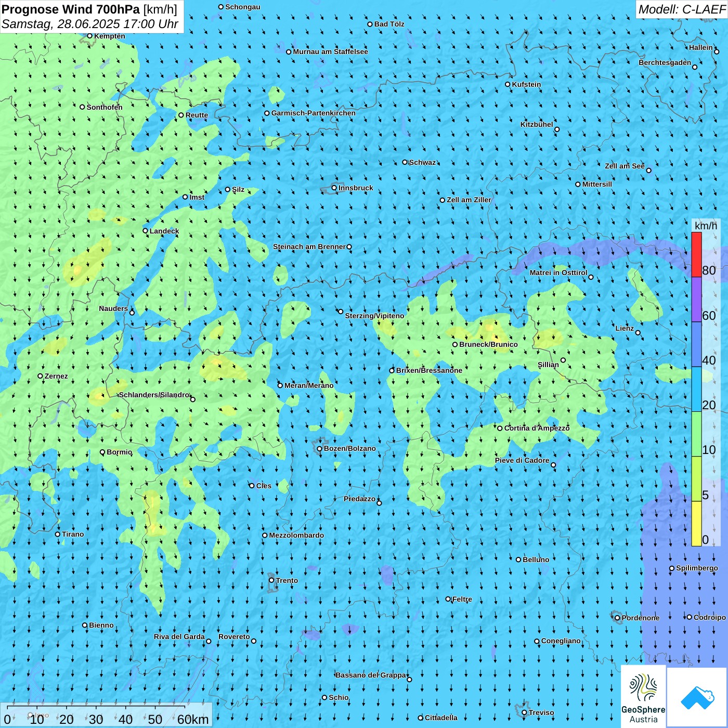
Task: Click the 'Spilimbergo' label
Action: (697, 568)
